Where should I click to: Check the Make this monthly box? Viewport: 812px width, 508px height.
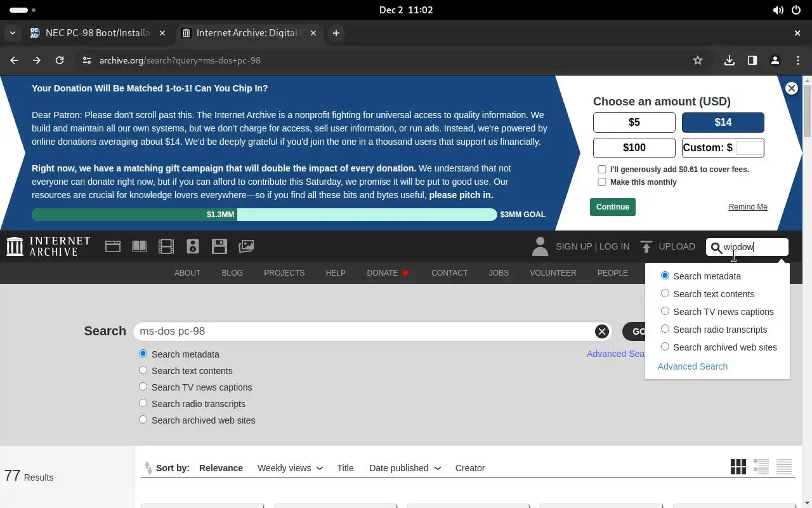(602, 182)
